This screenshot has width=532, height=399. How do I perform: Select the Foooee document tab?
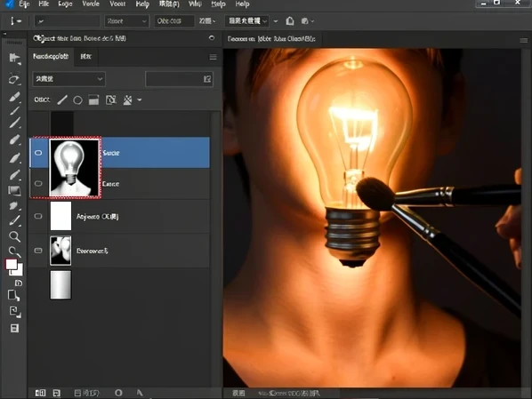click(271, 39)
